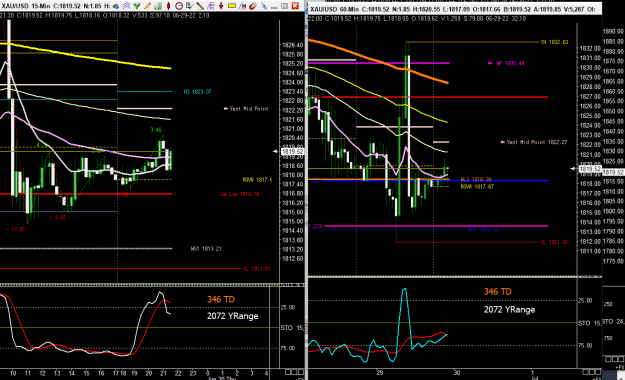This screenshot has height=380, width=625.
Task: Click the 1826.40 price axis value in 15-Min chart
Action: (293, 45)
